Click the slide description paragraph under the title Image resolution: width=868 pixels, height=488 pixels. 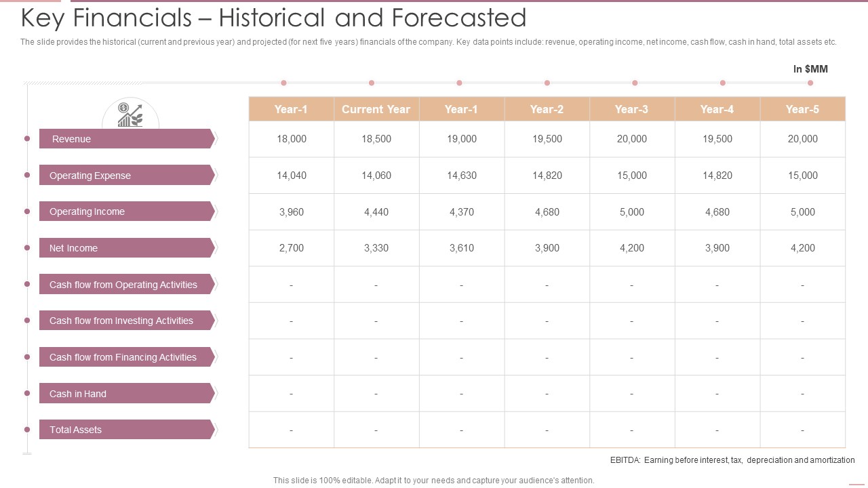pyautogui.click(x=429, y=42)
